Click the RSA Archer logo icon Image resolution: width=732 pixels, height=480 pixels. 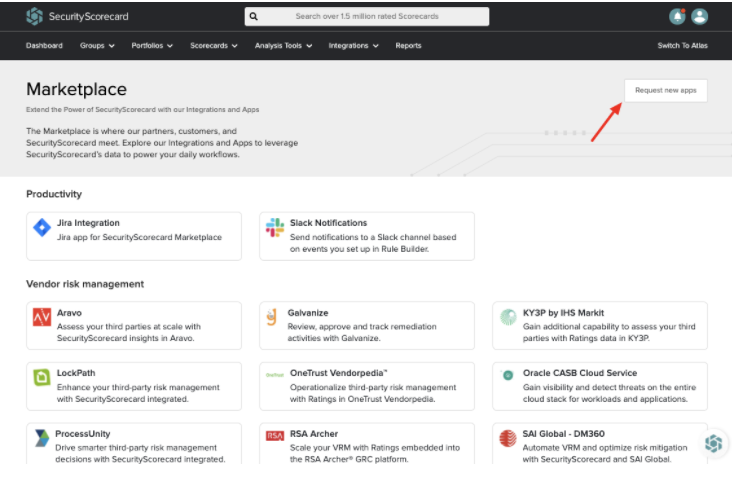275,436
